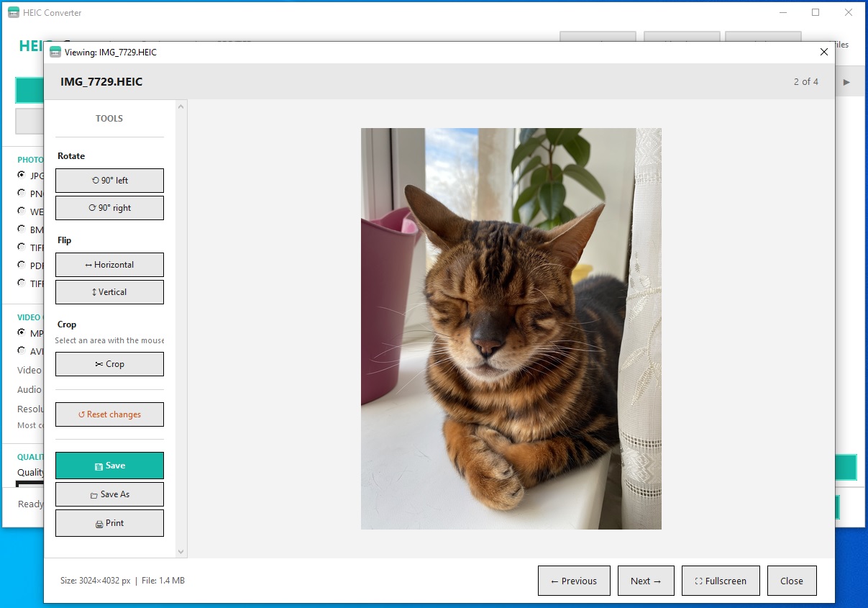
Task: Advance to the Next image
Action: [646, 581]
